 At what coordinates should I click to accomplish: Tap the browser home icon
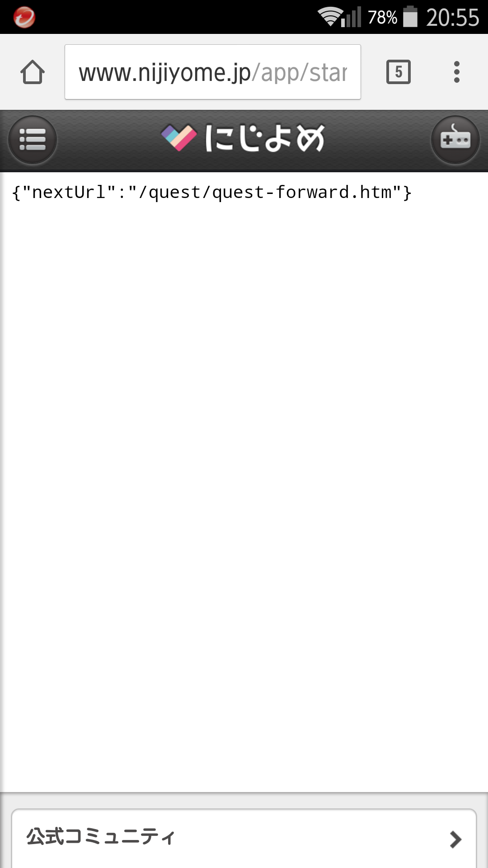tap(33, 72)
